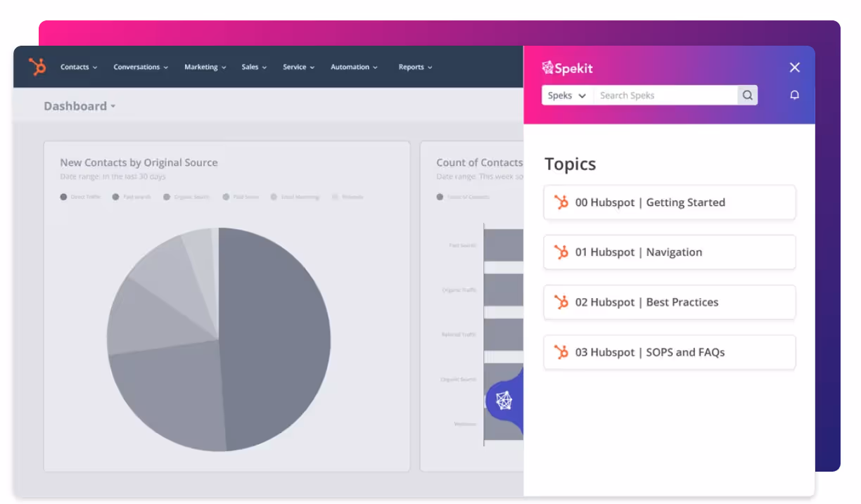Open topic 00 Hubspot | Getting Started
The image size is (861, 504).
point(670,202)
